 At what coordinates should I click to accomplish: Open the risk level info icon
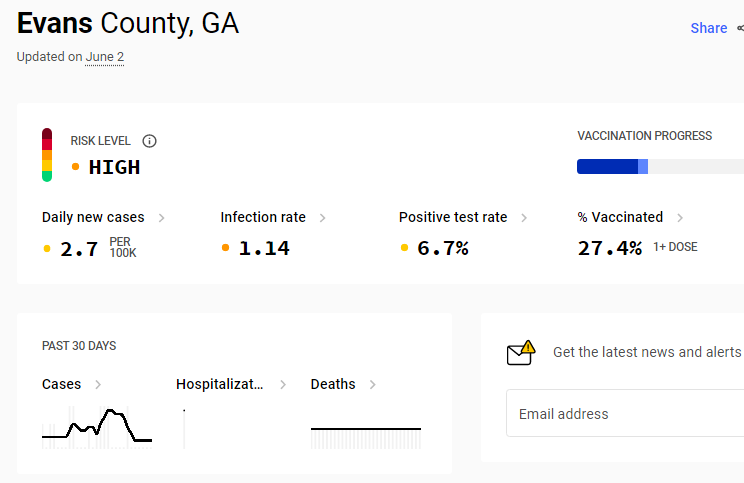click(x=149, y=141)
